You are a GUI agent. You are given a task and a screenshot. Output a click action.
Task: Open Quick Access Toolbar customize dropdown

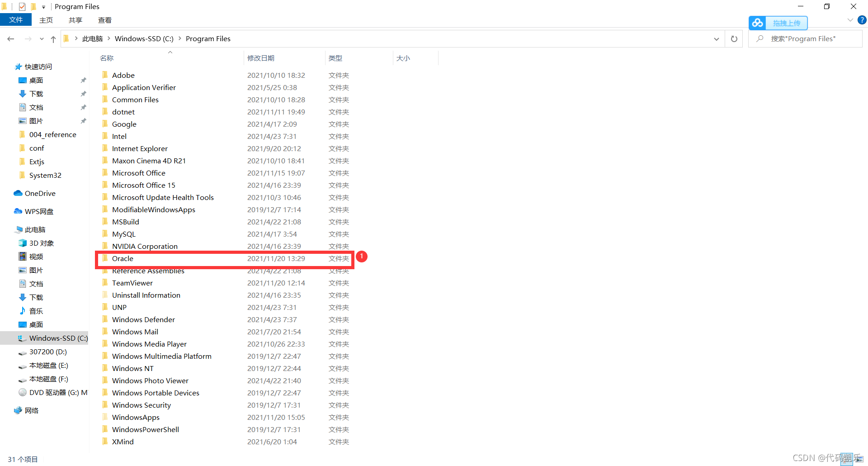(x=43, y=7)
